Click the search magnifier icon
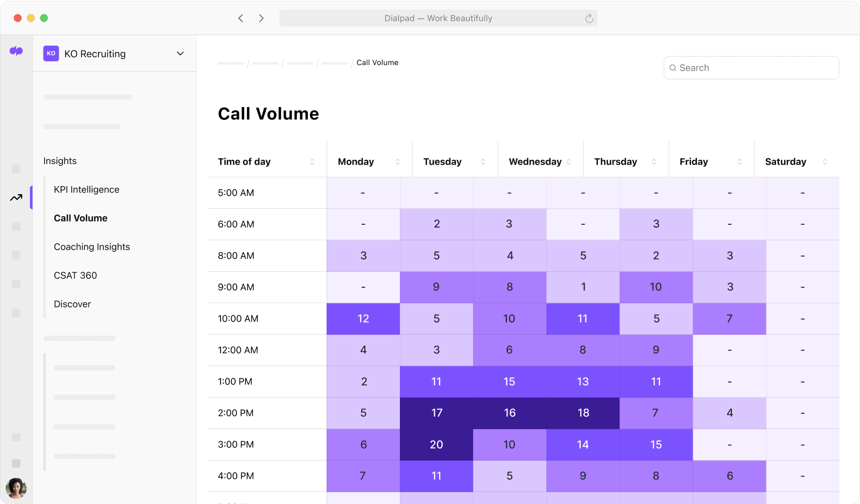The width and height of the screenshot is (860, 504). pyautogui.click(x=673, y=68)
